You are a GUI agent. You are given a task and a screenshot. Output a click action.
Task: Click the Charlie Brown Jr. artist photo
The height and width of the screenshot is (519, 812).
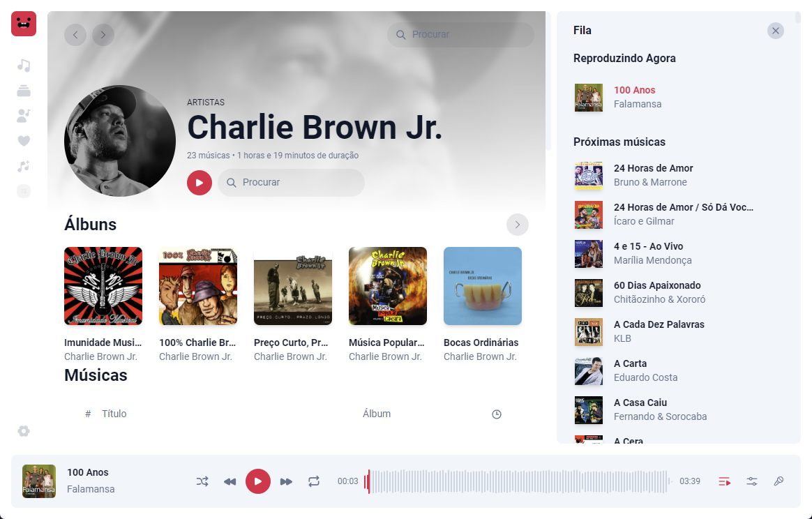click(x=119, y=141)
